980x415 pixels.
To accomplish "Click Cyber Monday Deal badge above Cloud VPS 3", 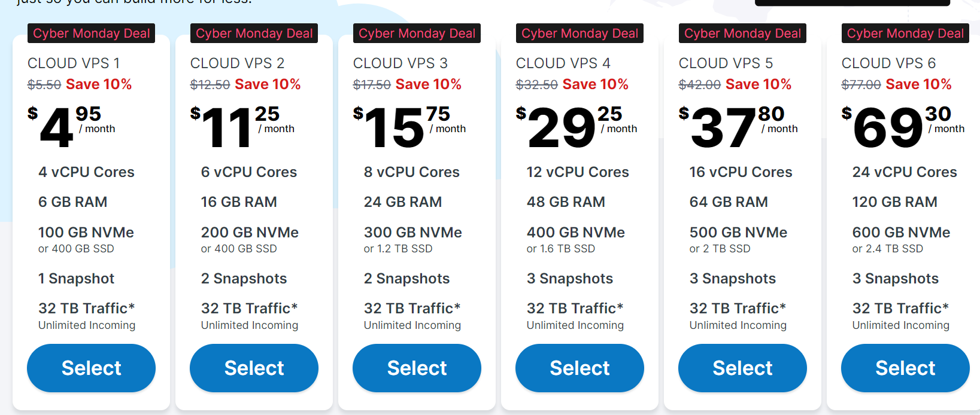I will [417, 33].
